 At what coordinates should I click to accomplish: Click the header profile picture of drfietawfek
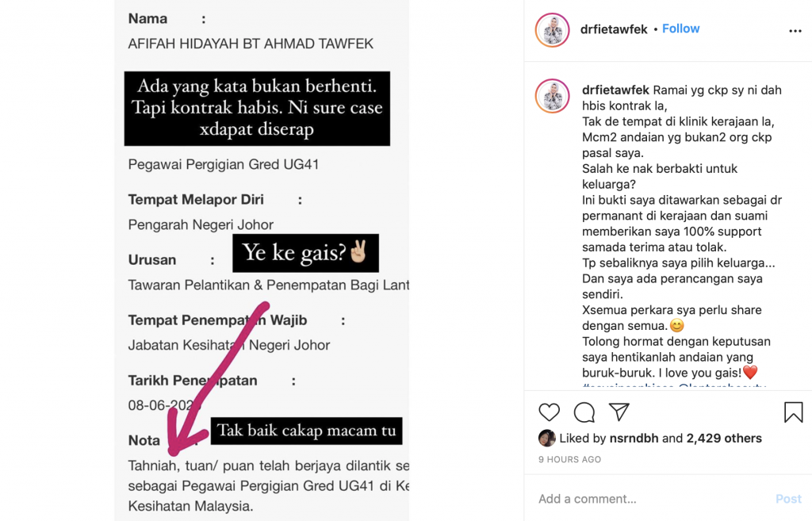(x=553, y=30)
